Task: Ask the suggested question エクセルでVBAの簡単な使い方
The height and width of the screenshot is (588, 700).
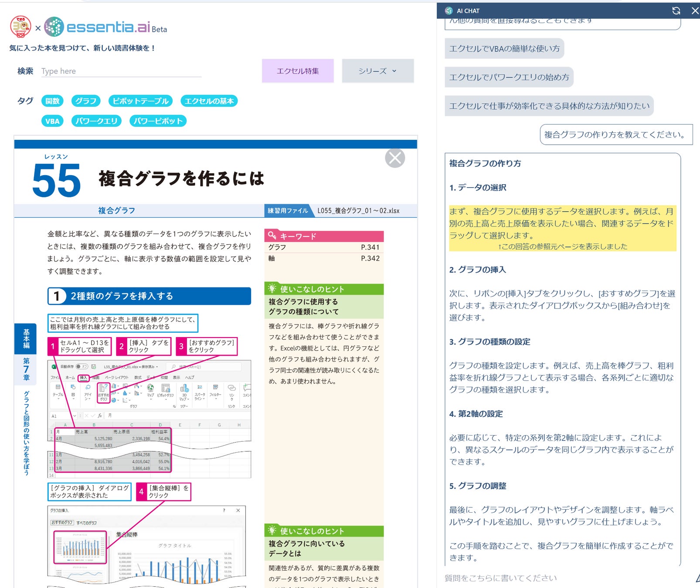Action: coord(504,48)
